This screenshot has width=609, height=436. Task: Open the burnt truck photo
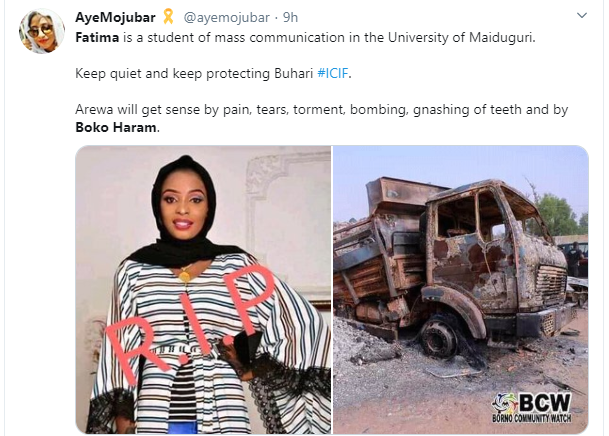pyautogui.click(x=461, y=289)
